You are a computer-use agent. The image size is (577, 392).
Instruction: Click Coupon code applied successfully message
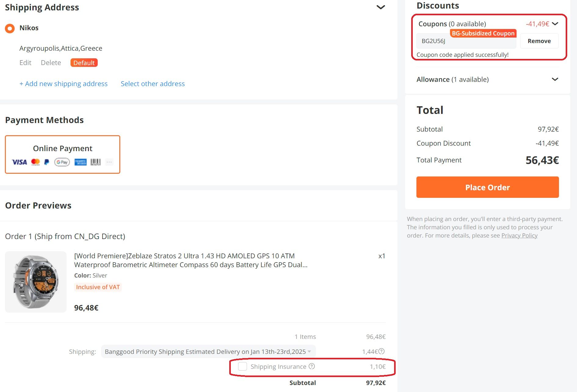click(463, 55)
